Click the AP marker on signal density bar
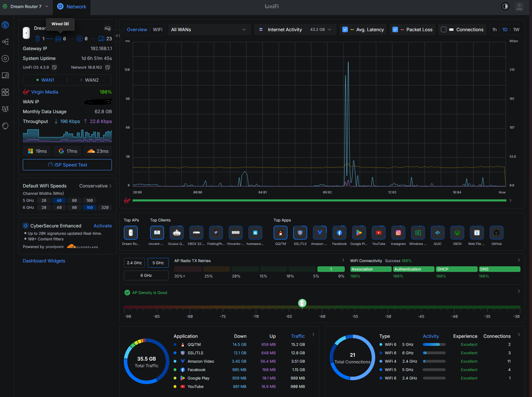532x397 pixels. click(x=302, y=303)
